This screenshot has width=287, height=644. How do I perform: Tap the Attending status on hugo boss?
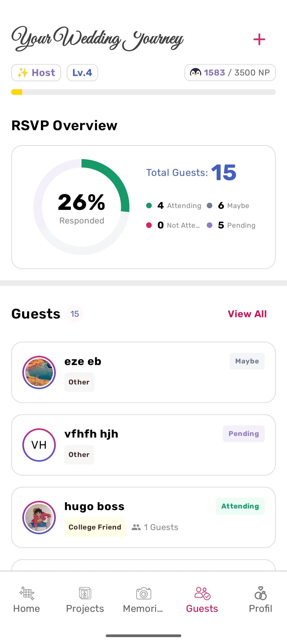tap(240, 506)
